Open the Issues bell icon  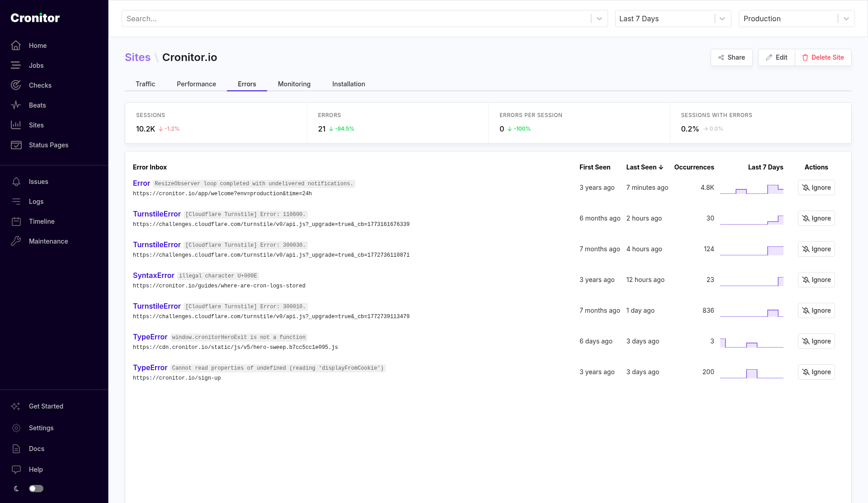(16, 182)
